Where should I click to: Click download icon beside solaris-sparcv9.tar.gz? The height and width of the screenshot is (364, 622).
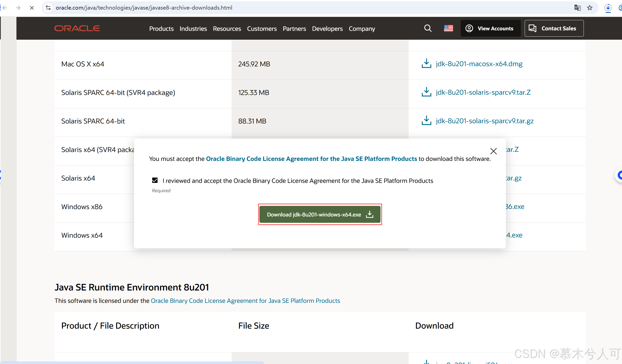tap(426, 120)
